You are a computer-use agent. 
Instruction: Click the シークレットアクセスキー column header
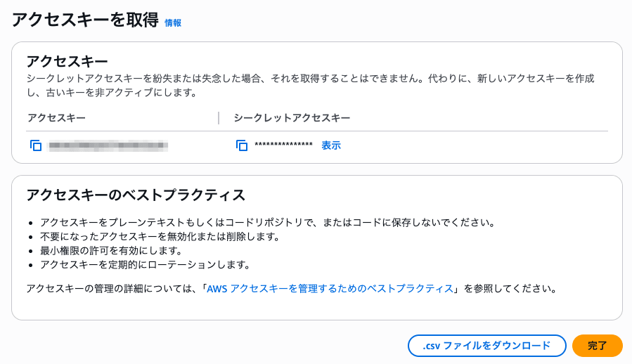point(292,118)
